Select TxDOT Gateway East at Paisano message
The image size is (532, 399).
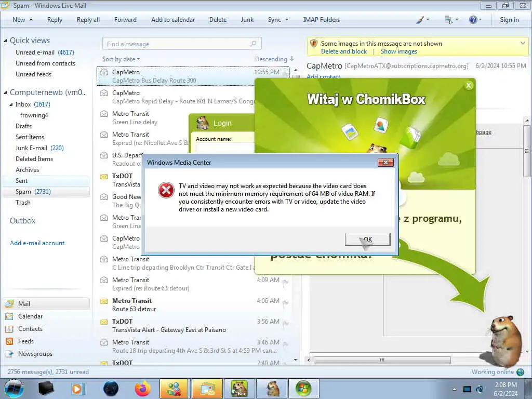pos(193,325)
